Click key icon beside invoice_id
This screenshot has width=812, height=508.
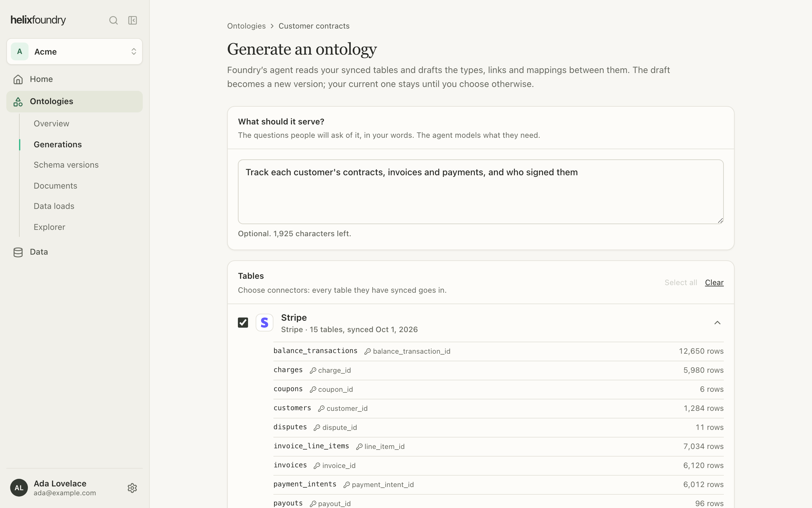pyautogui.click(x=317, y=466)
